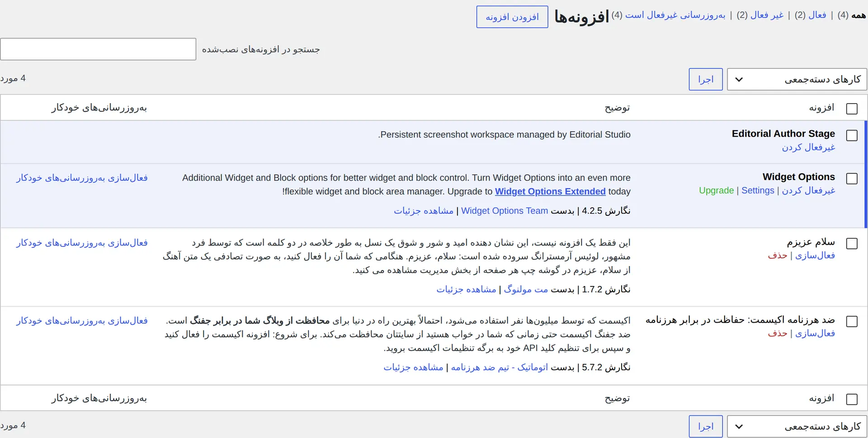Click the نگارش 1.7.2 version text

[606, 290]
